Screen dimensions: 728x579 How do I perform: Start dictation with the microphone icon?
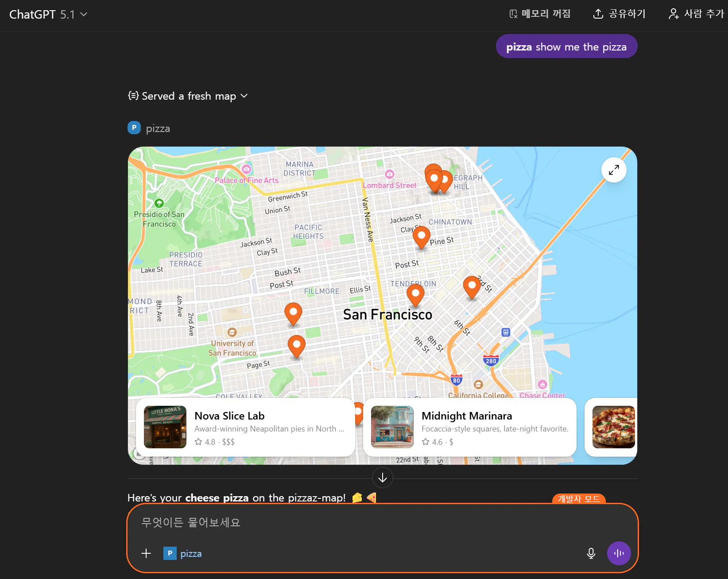(x=591, y=553)
